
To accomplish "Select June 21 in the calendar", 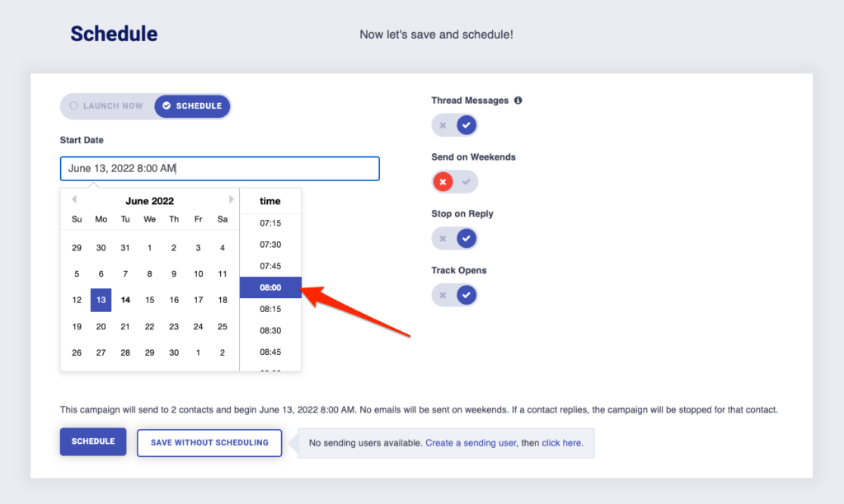I will [x=125, y=326].
